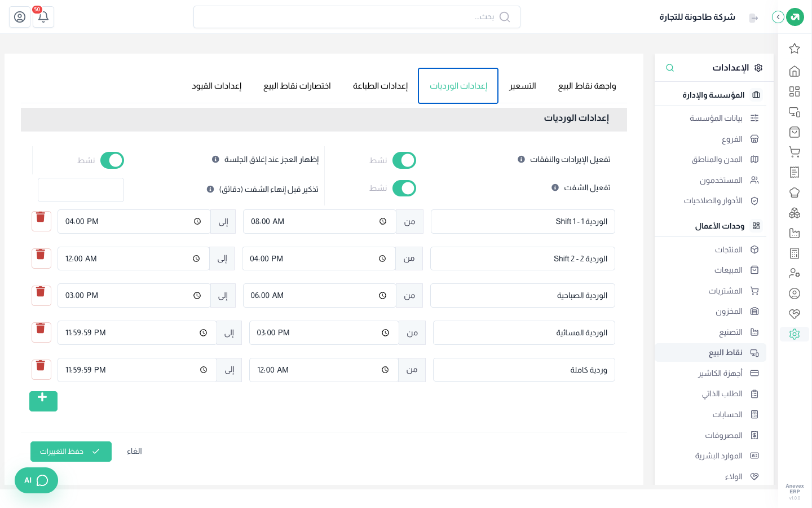Open calculator icon in the rail

coord(795,253)
